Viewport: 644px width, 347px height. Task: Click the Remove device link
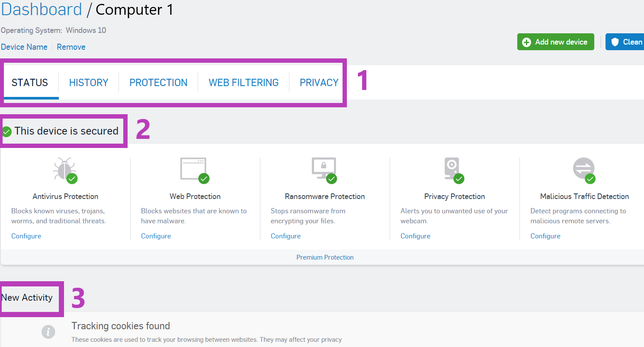point(71,47)
